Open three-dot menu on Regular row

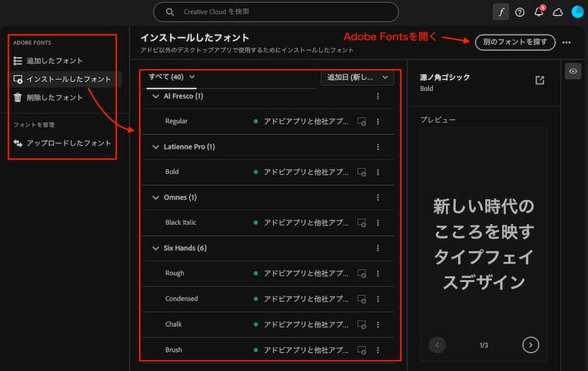pos(378,121)
